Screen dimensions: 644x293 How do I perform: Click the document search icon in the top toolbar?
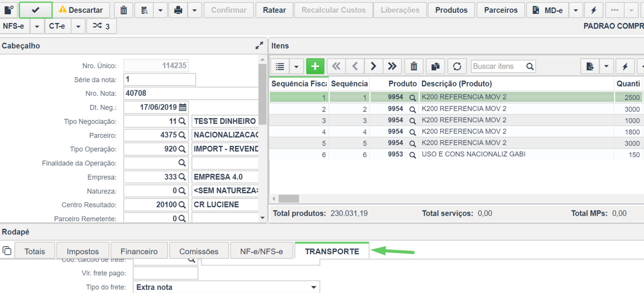click(x=145, y=10)
